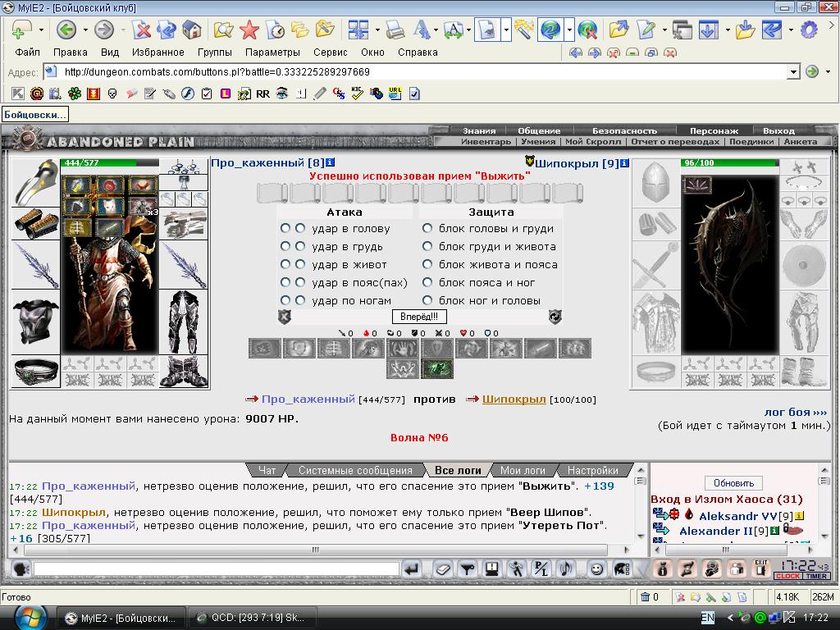Click the Forward navigation arrow
This screenshot has height=630, width=840.
tap(104, 30)
